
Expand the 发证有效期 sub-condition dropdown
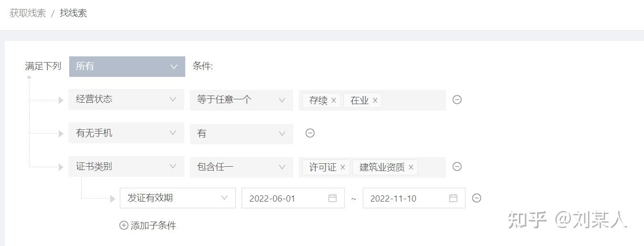[x=178, y=198]
